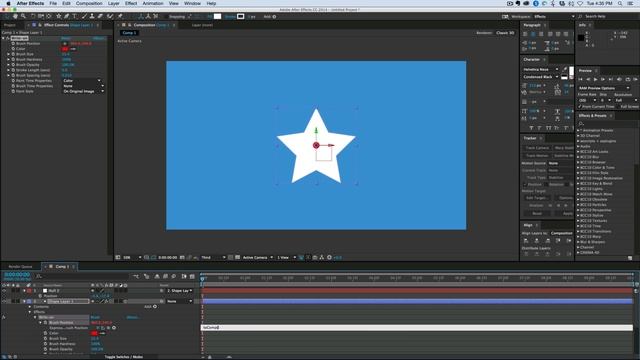Click the timeline search field icon
This screenshot has height=360, width=640.
[x=38, y=276]
